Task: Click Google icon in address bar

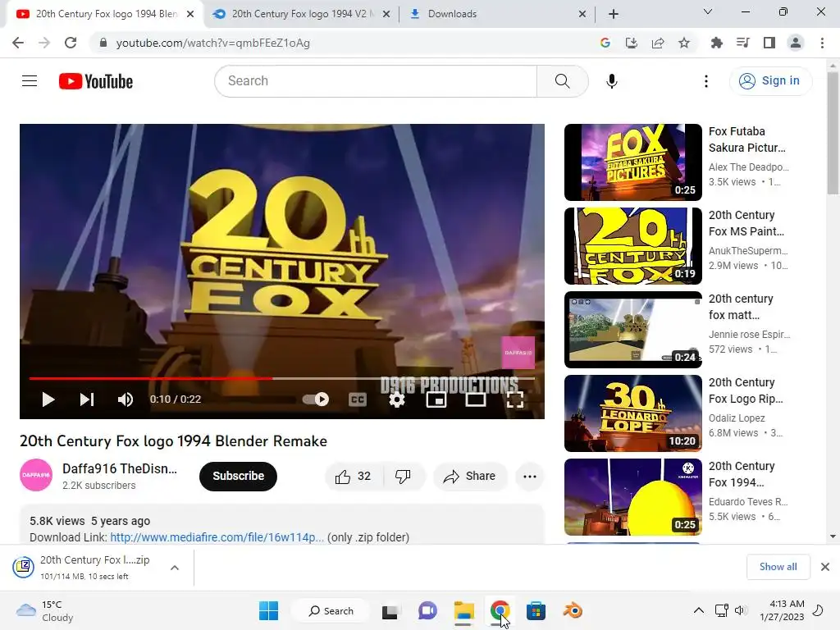Action: (x=605, y=43)
